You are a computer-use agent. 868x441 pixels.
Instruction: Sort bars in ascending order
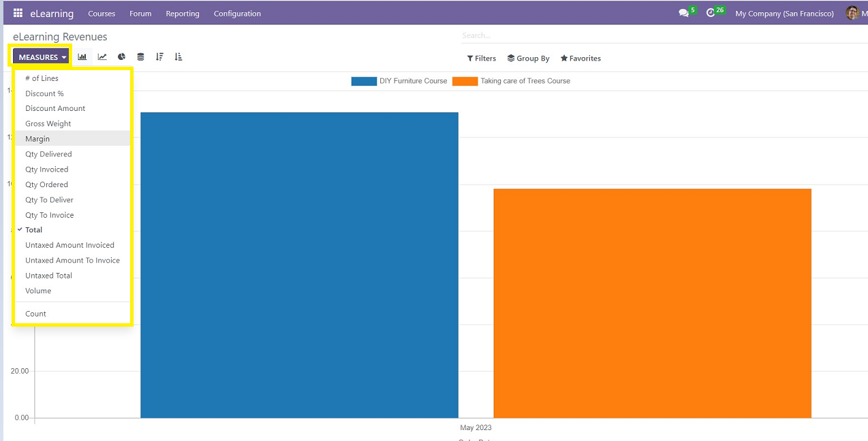(x=179, y=57)
